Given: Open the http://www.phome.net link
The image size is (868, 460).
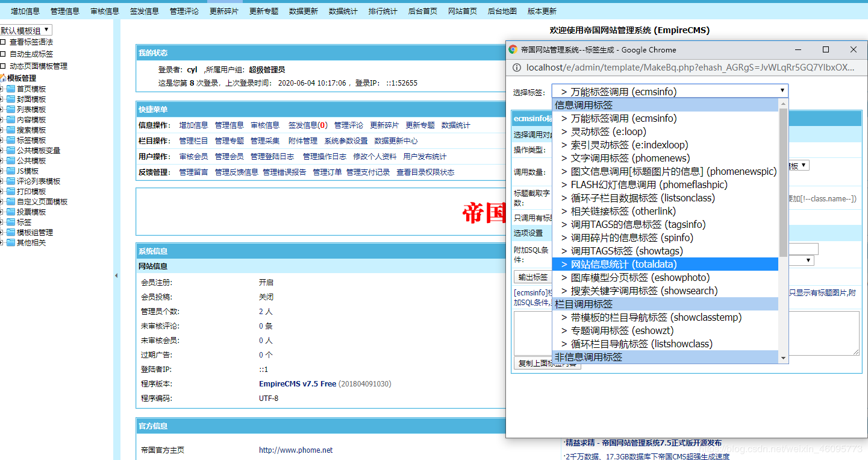Looking at the screenshot, I should click(x=295, y=450).
